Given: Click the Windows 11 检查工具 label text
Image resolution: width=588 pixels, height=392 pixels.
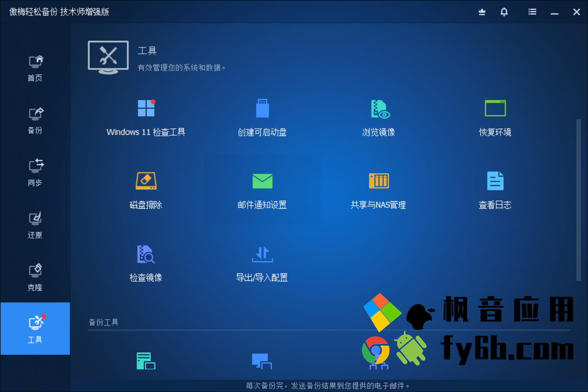Looking at the screenshot, I should (146, 133).
